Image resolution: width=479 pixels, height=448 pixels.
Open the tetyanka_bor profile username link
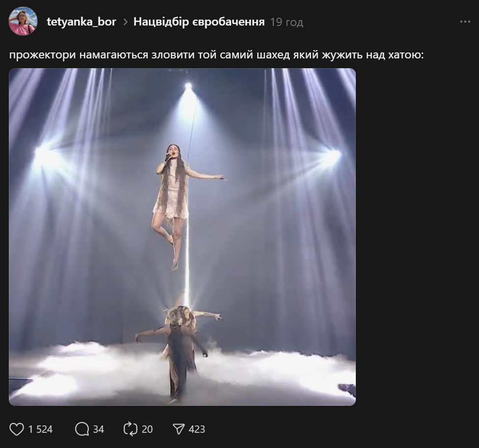(81, 22)
